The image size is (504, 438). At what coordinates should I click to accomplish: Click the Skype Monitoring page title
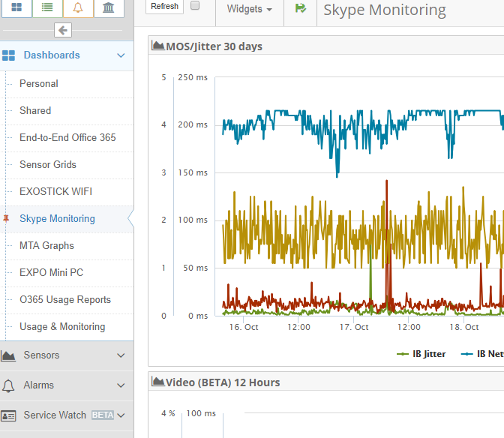coord(385,10)
